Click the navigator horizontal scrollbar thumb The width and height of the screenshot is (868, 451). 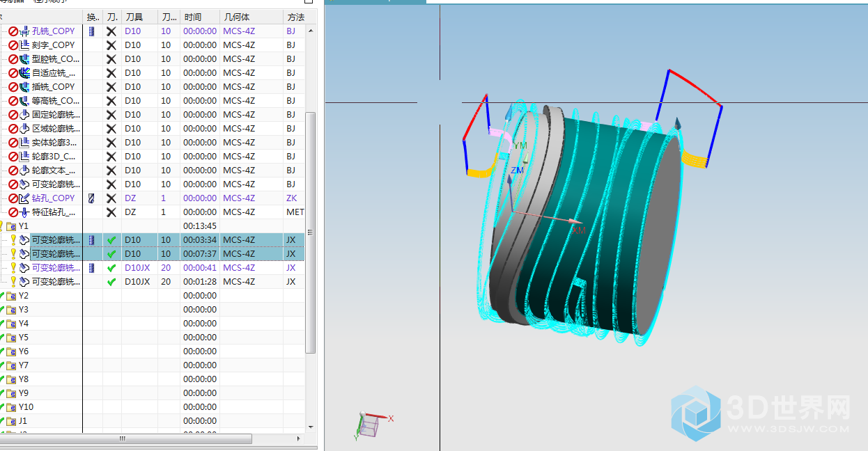coord(125,438)
